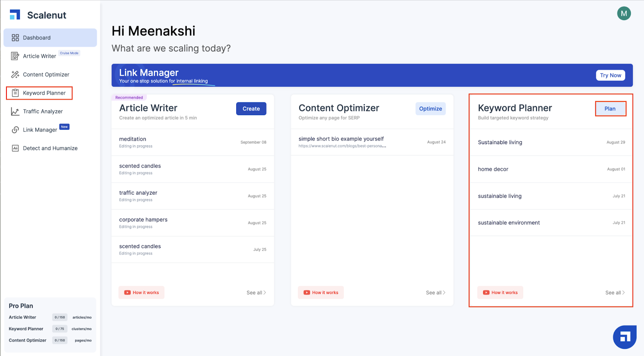
Task: Click the Article Writer sidebar icon
Action: click(x=15, y=56)
